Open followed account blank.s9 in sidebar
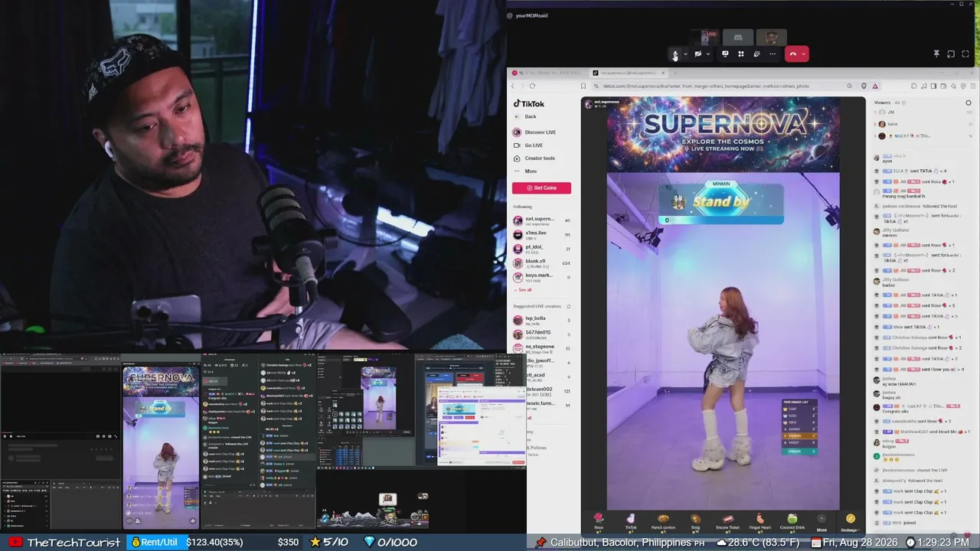980x551 pixels. point(541,262)
